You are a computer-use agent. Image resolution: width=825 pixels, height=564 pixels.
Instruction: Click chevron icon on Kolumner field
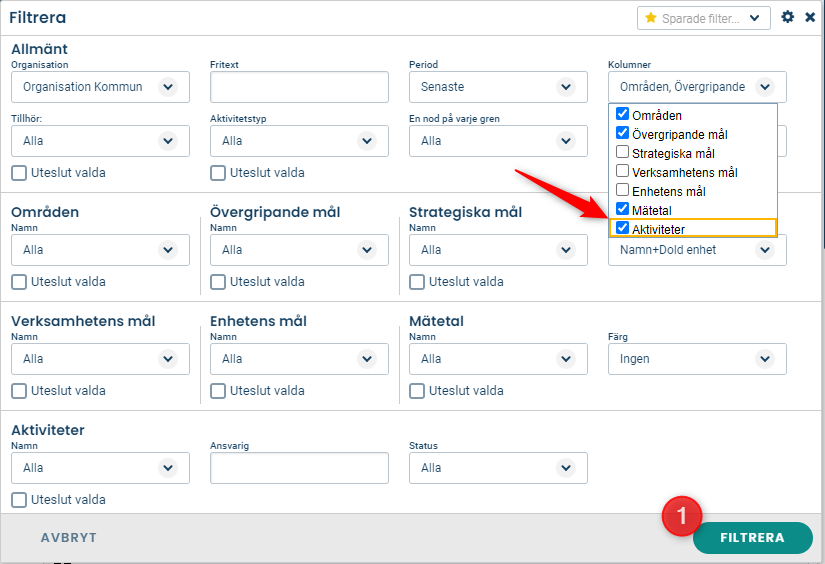point(764,87)
